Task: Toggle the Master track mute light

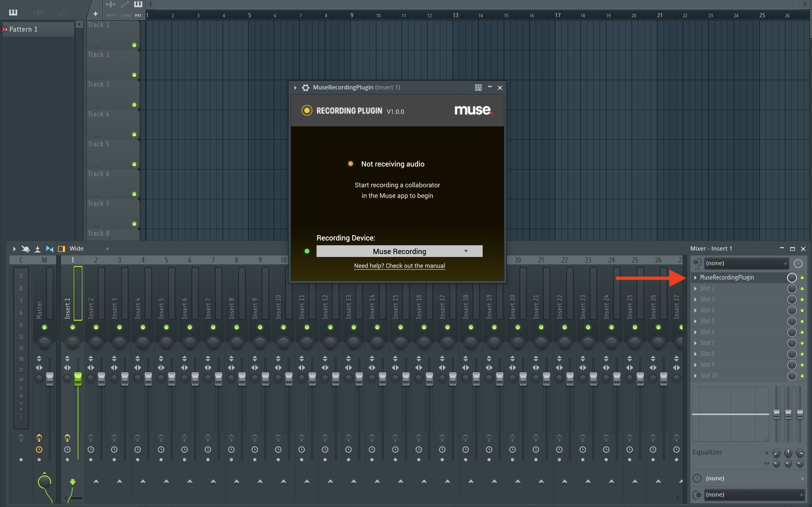Action: pos(44,327)
